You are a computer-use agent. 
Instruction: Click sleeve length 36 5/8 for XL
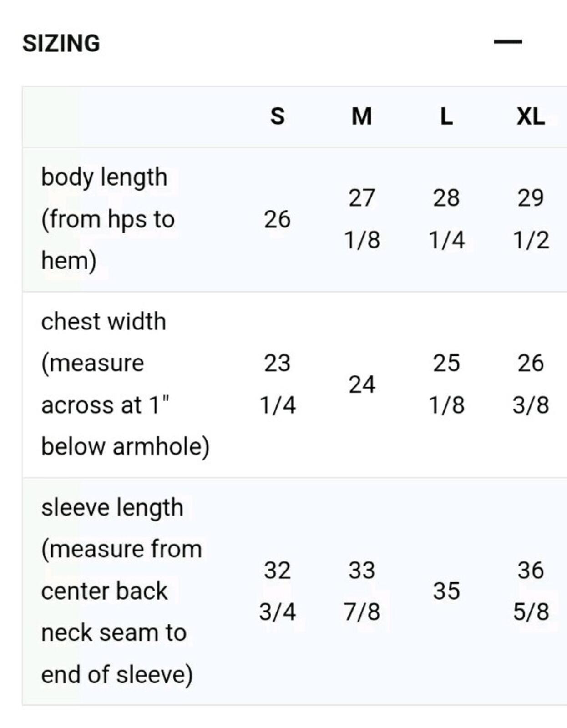[531, 591]
